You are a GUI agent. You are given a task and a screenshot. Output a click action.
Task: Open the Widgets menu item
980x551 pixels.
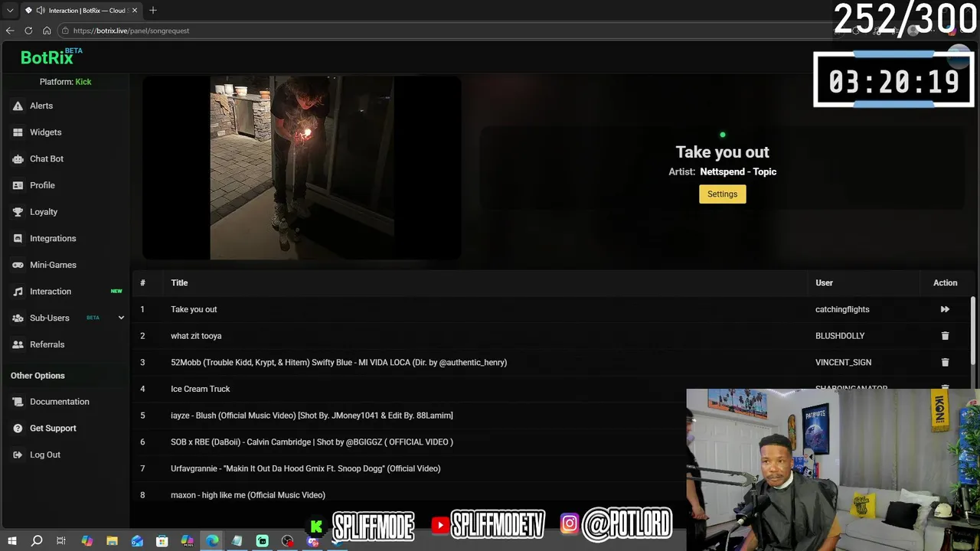coord(45,132)
